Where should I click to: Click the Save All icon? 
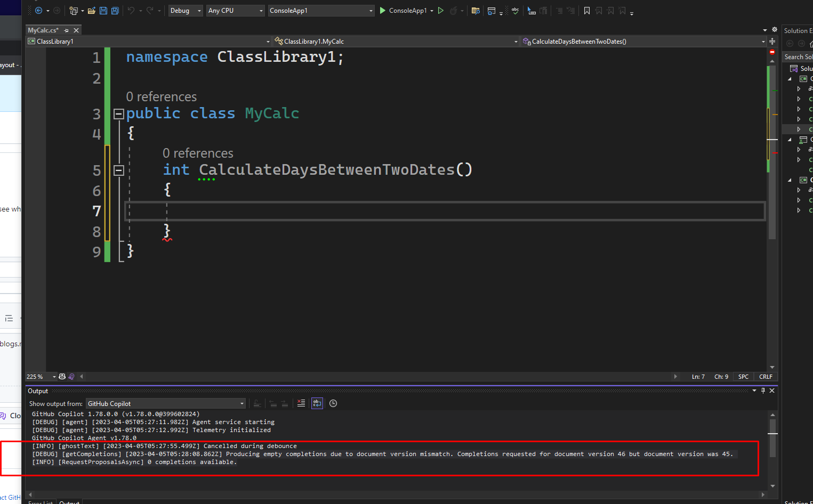click(x=115, y=11)
